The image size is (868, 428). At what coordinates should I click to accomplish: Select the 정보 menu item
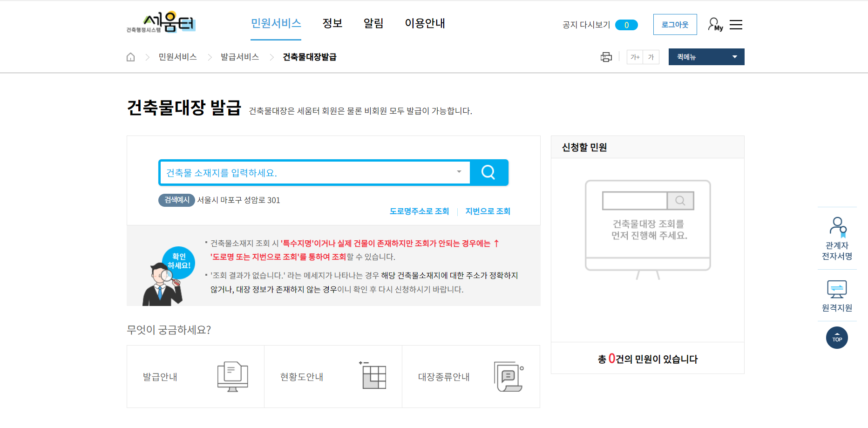(332, 23)
